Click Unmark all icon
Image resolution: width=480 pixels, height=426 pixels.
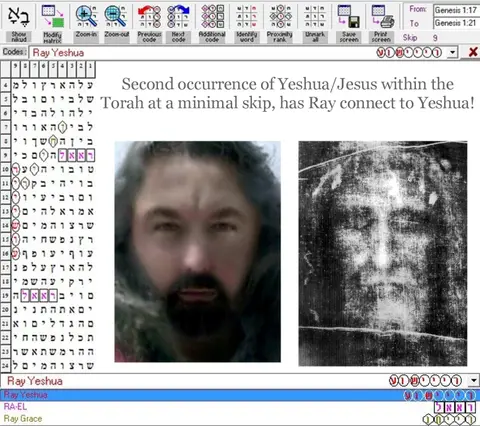pos(315,15)
